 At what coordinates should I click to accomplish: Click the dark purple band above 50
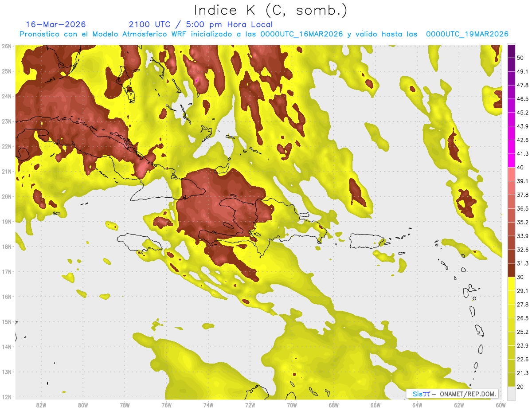click(x=511, y=51)
